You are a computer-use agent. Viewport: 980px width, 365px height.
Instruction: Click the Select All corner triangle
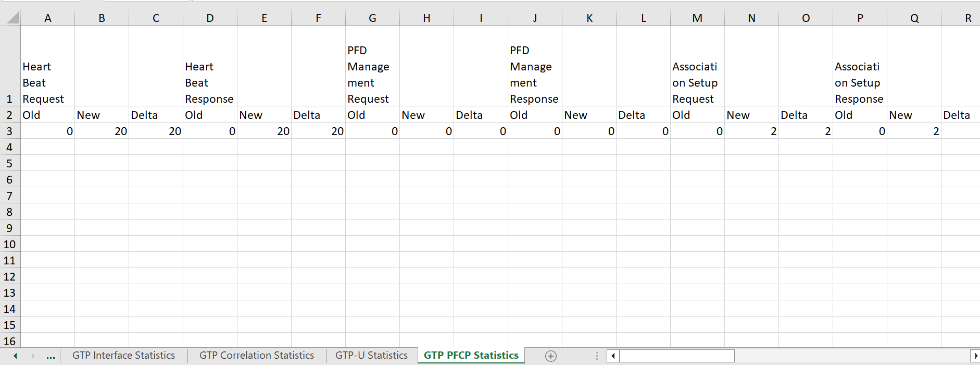12,18
